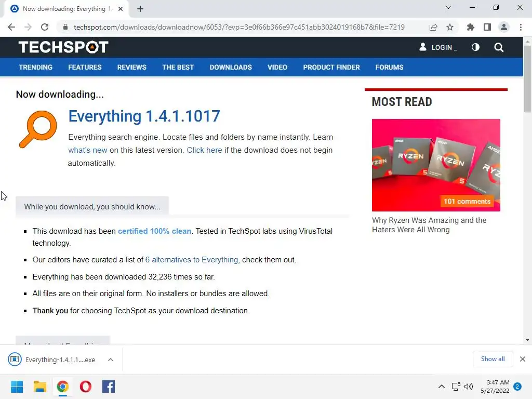This screenshot has width=532, height=399.
Task: Open notification center badge showing 2
Action: tap(517, 387)
